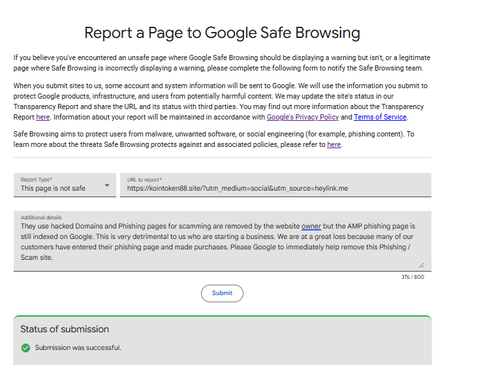Screen dimensions: 500x365
Task: Click 'Submission was successful.' message
Action: 78,348
